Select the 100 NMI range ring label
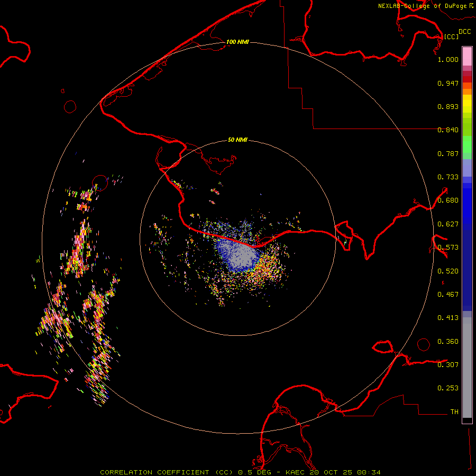Image resolution: width=476 pixels, height=476 pixels. point(237,42)
